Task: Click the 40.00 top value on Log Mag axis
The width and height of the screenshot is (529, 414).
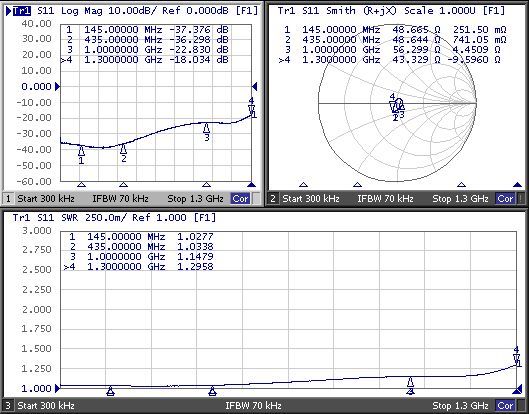Action: 36,24
